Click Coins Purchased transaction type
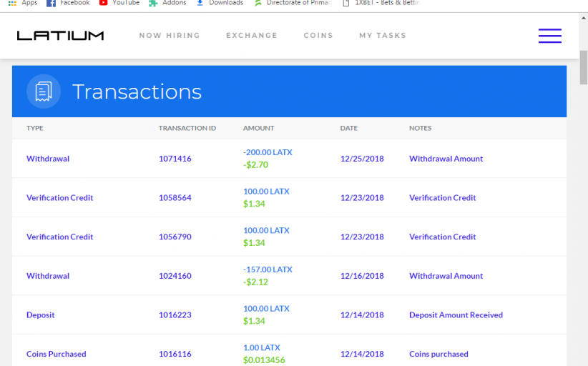 point(56,355)
